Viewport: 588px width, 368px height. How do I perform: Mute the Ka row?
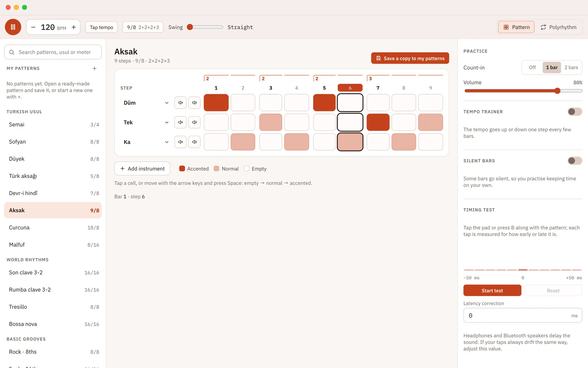(x=180, y=142)
